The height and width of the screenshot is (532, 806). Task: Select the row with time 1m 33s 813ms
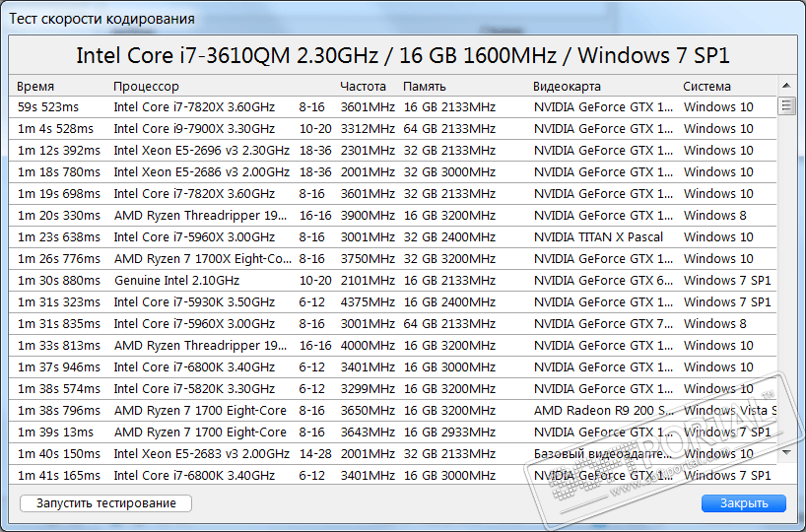coord(392,346)
